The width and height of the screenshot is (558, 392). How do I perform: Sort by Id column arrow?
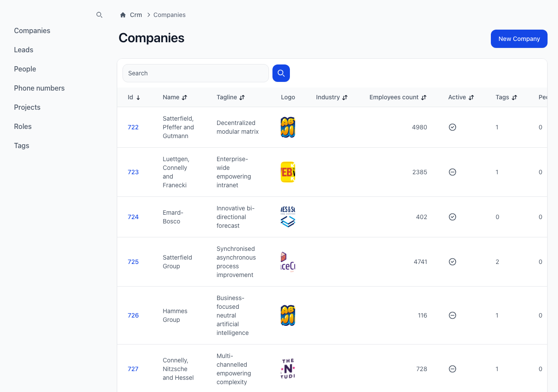pyautogui.click(x=138, y=98)
